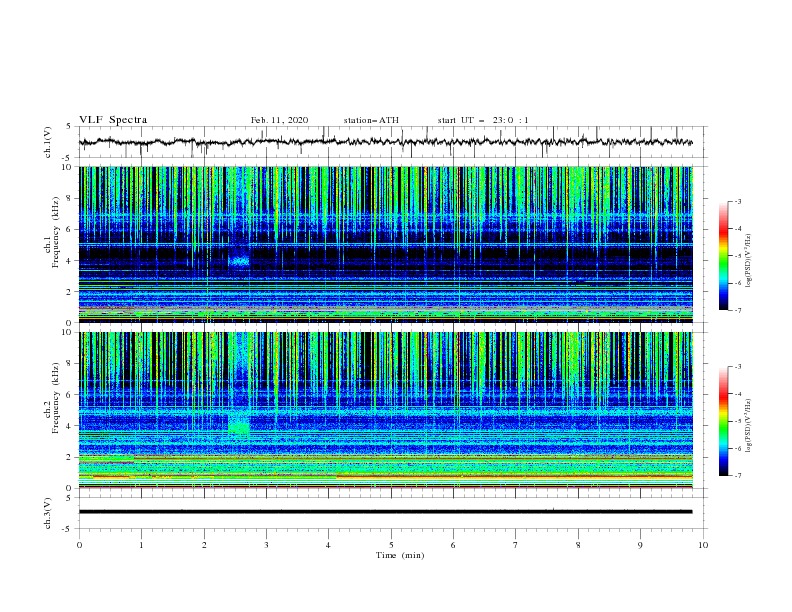This screenshot has height=612, width=792.
Task: Click time axis tick label "0"
Action: tap(79, 545)
